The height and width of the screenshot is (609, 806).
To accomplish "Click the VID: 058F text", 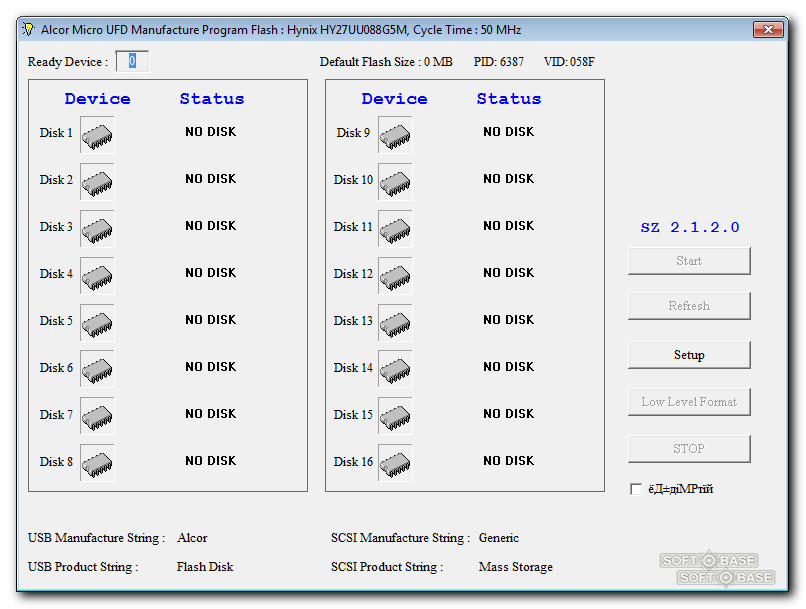I will tap(569, 62).
